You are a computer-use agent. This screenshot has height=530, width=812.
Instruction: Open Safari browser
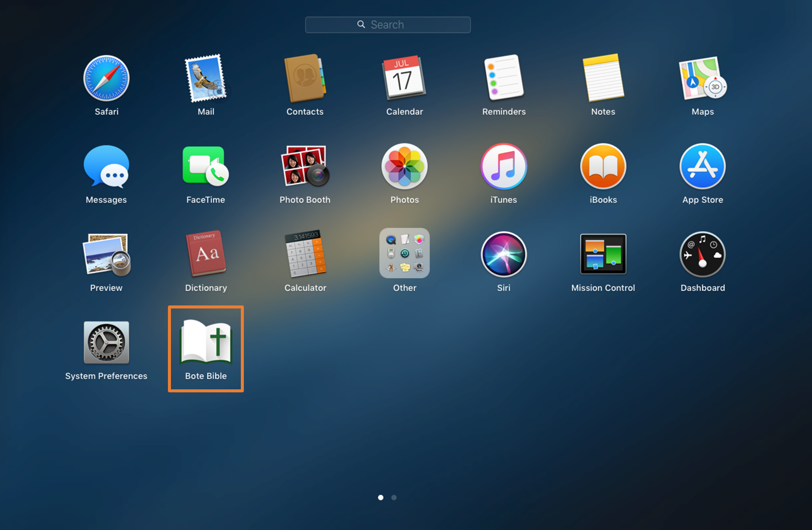click(106, 78)
